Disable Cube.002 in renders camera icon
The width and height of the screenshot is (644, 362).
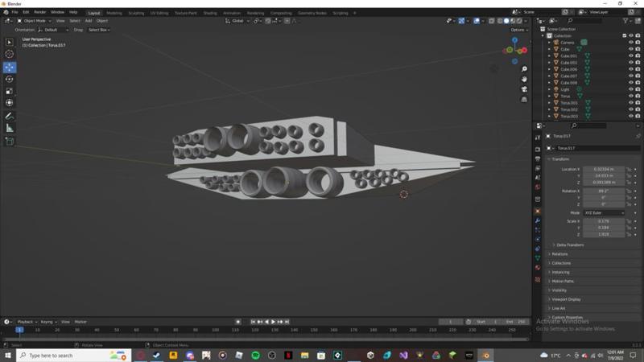tap(638, 63)
